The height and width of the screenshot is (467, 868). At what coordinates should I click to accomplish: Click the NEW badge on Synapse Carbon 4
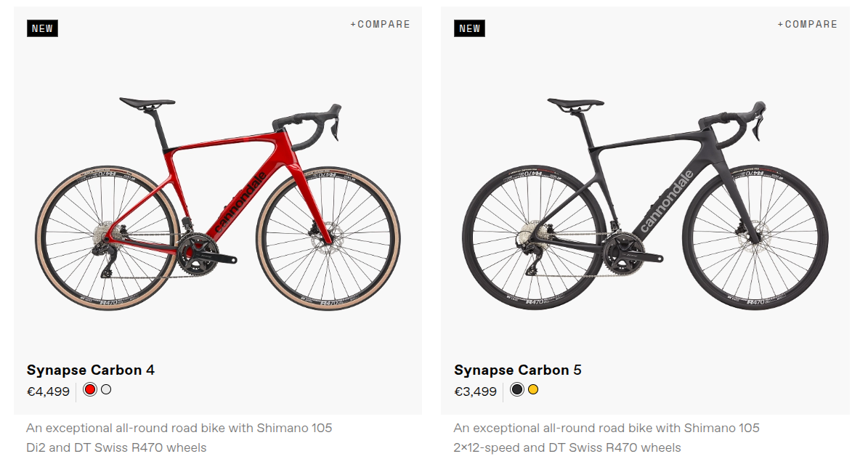click(42, 28)
